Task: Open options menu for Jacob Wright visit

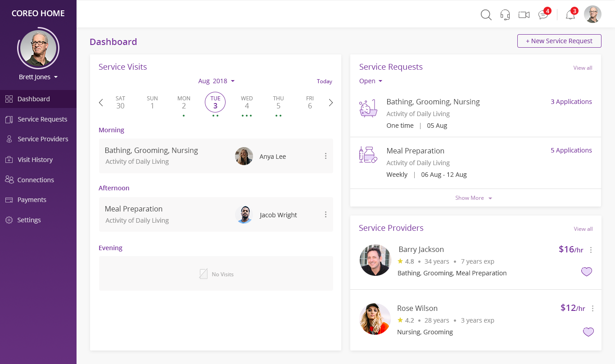Action: 326,215
